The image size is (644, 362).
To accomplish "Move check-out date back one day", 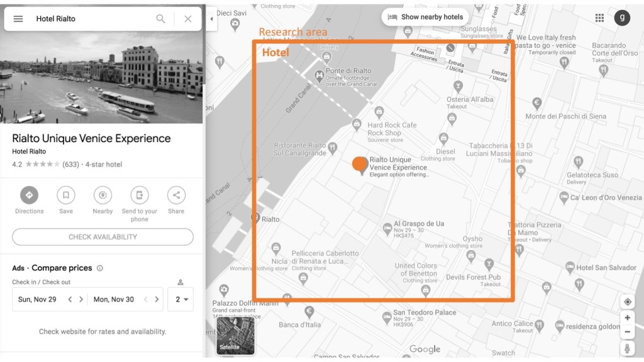I will click(145, 300).
